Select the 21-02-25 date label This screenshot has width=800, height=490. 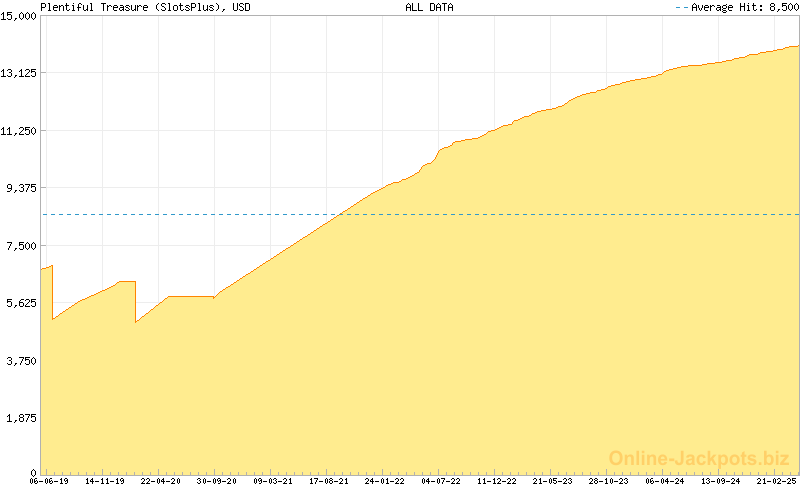point(777,481)
